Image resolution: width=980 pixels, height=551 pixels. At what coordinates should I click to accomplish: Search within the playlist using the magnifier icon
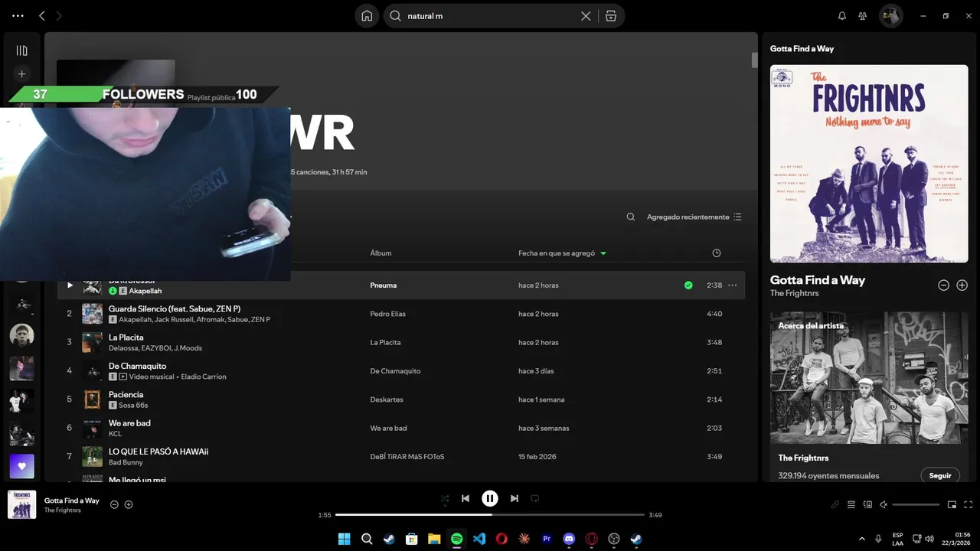[631, 217]
